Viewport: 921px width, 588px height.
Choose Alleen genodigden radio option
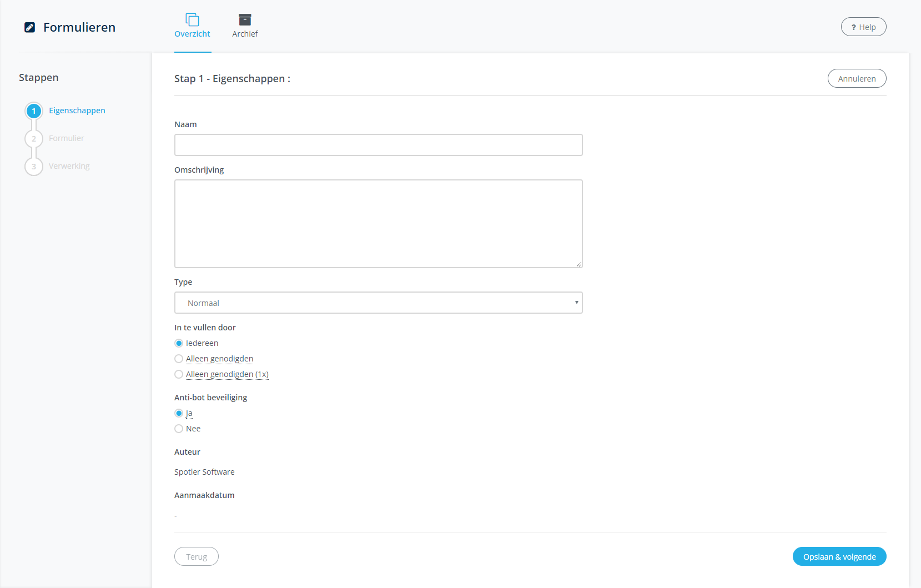tap(179, 359)
